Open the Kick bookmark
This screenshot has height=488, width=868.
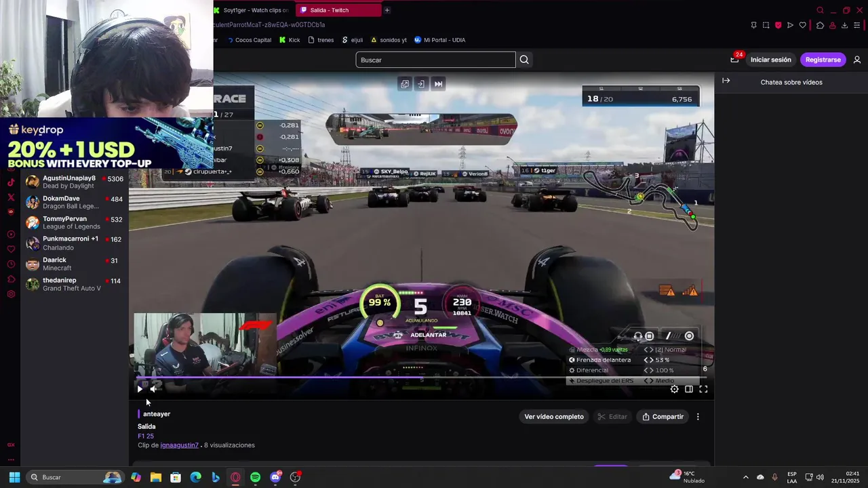[290, 40]
